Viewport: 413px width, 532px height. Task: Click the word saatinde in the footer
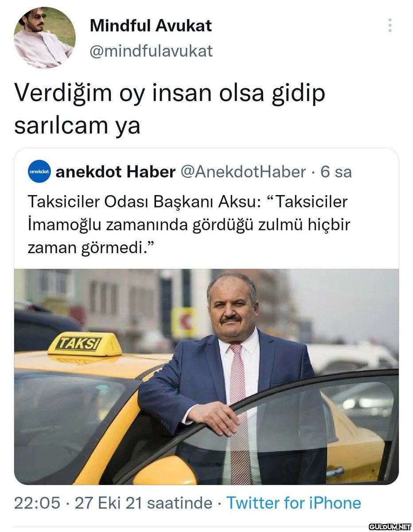tap(179, 503)
